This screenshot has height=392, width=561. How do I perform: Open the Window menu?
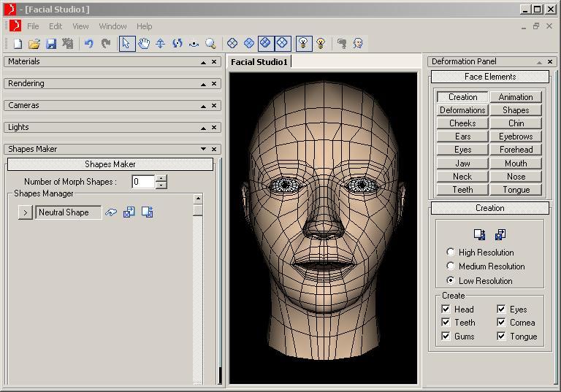[112, 26]
